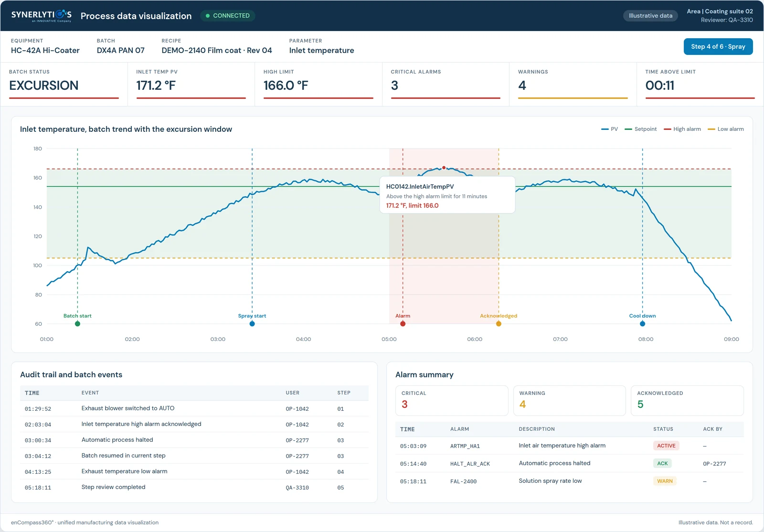Open the CRITICAL ALARMS tile in the top row
The width and height of the screenshot is (764, 532).
pos(446,84)
